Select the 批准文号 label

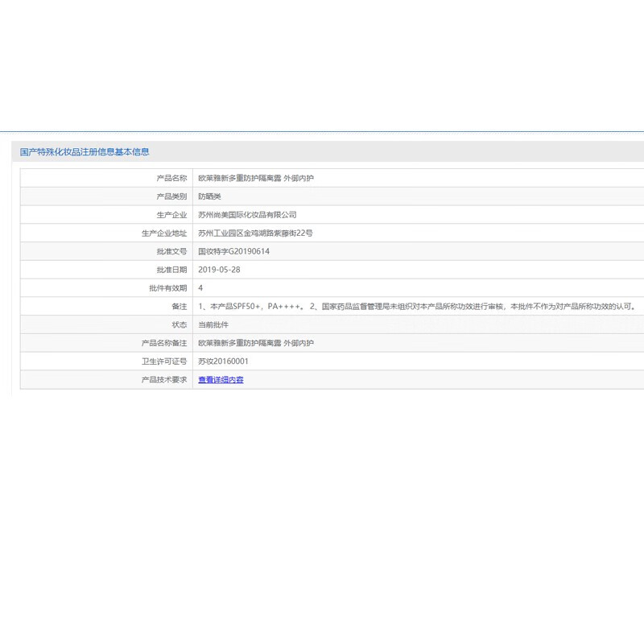[x=171, y=251]
